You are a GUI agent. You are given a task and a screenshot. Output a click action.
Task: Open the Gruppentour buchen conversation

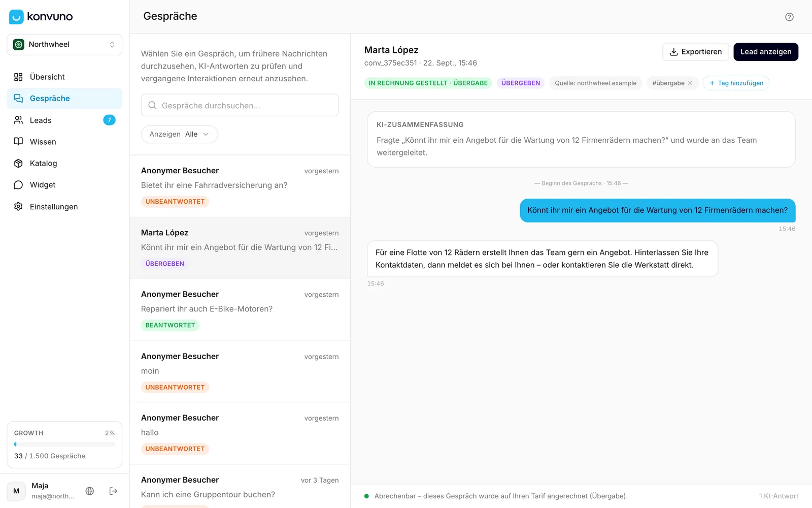point(240,486)
